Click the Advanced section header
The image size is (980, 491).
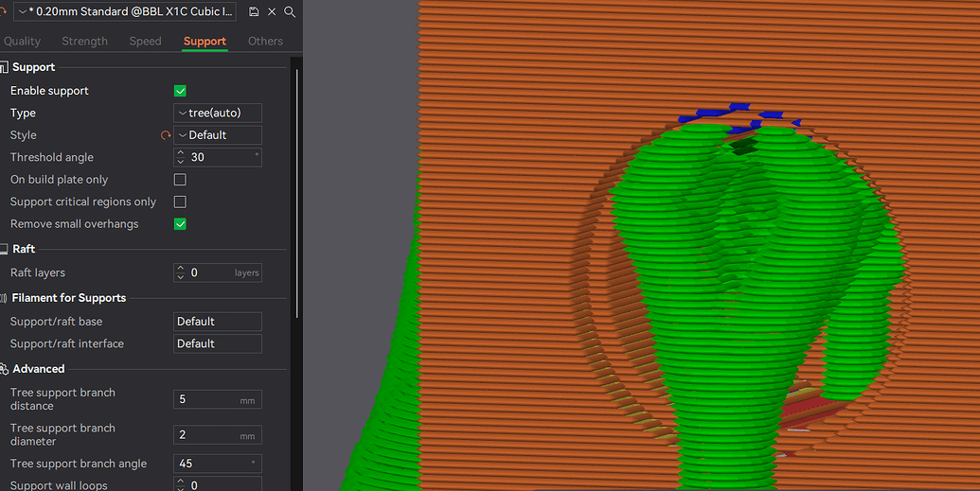click(x=38, y=369)
